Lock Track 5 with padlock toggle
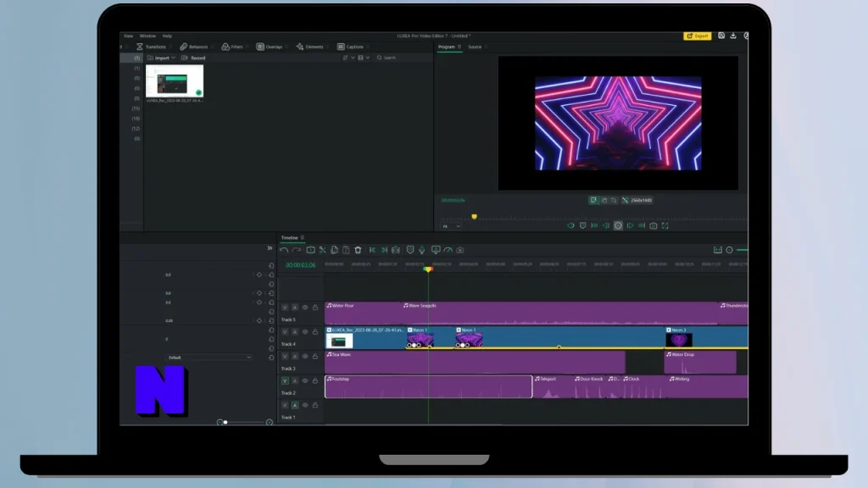 (x=315, y=308)
